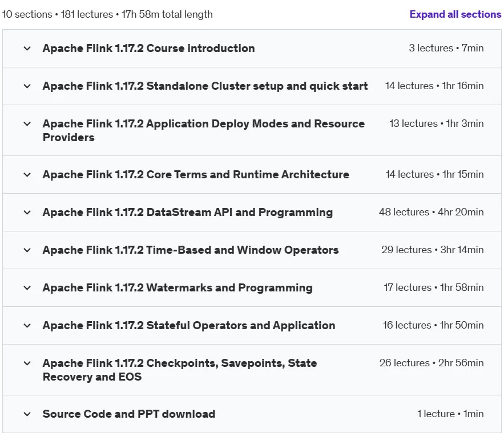This screenshot has width=504, height=436.
Task: Expand Standalone Cluster setup section chevron
Action: 27,86
